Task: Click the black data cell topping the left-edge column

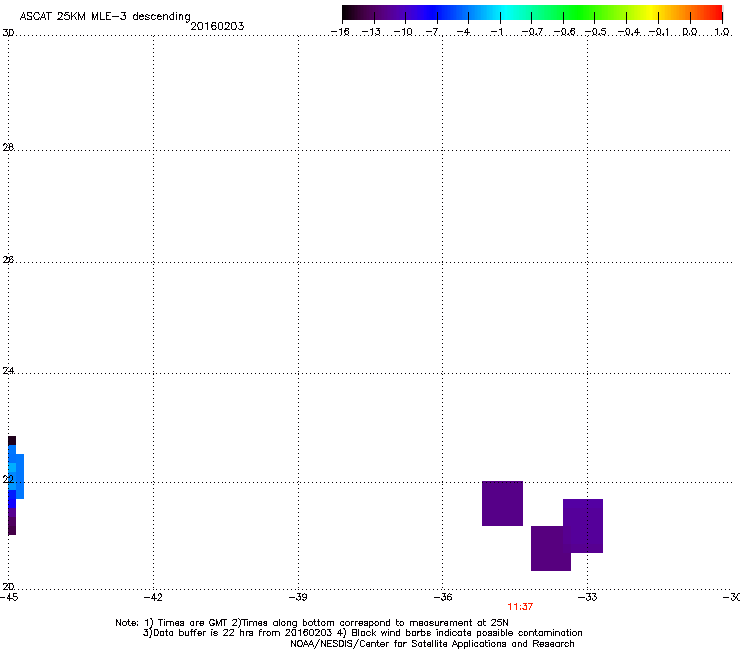Action: [12, 440]
